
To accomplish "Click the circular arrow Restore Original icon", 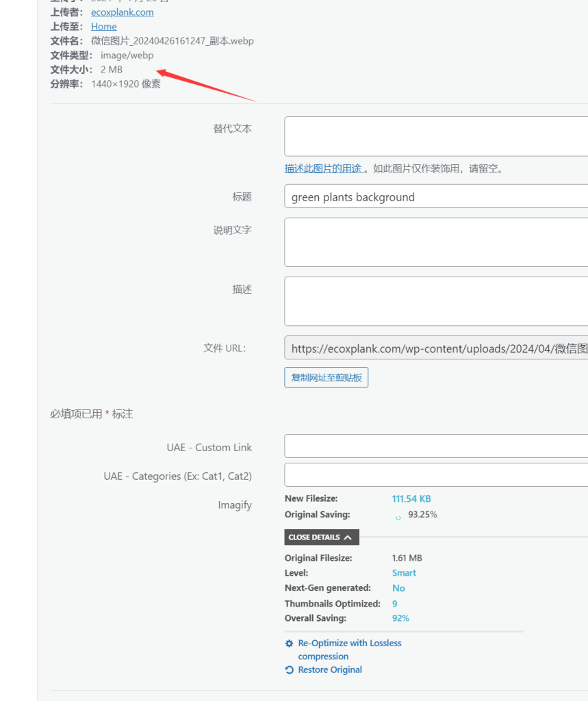I will pyautogui.click(x=289, y=670).
